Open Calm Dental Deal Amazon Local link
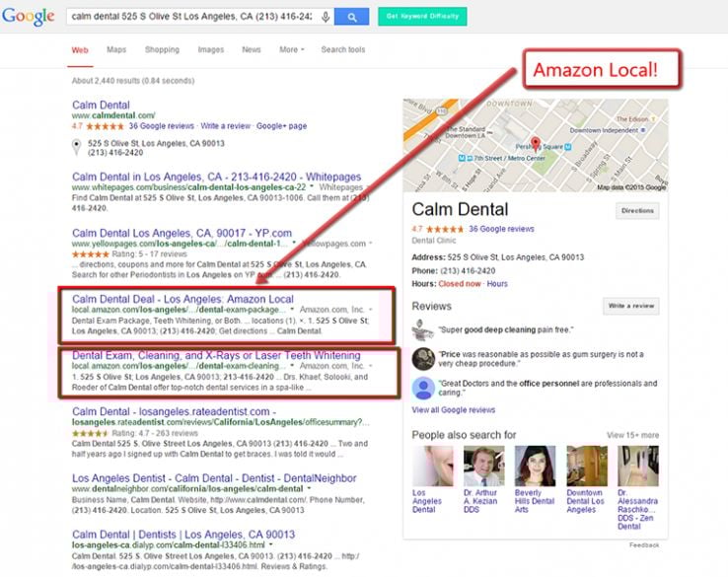The image size is (728, 577). (182, 298)
